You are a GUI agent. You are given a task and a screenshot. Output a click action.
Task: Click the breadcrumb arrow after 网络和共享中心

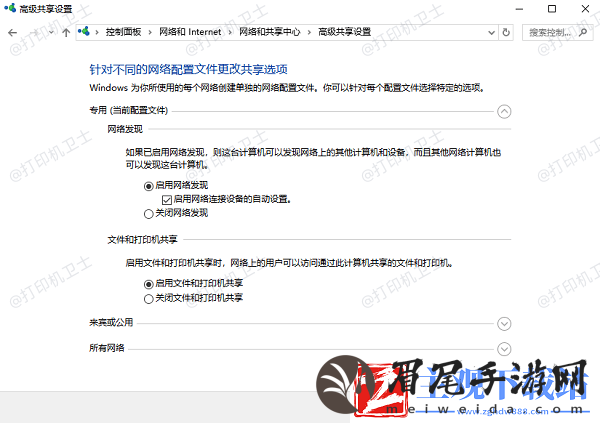click(309, 33)
